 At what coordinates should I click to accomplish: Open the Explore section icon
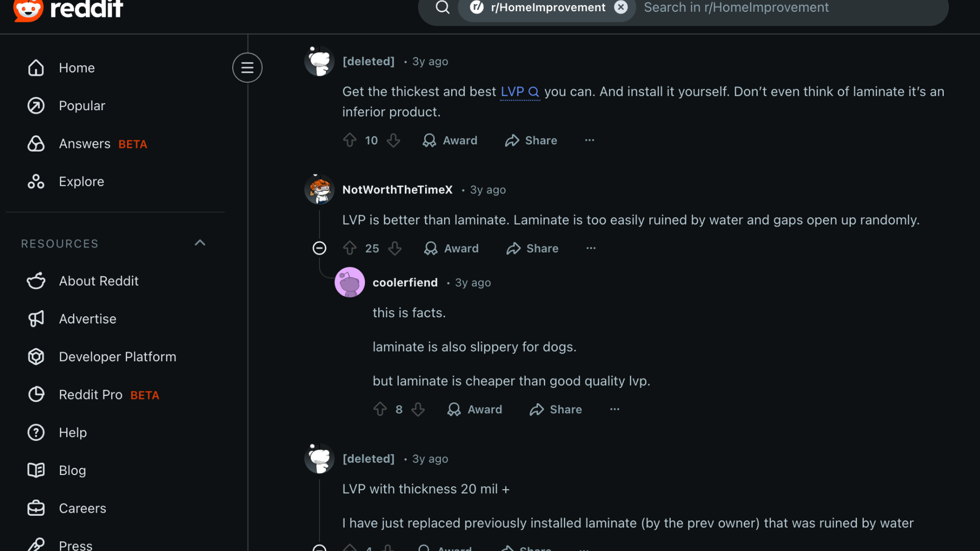[36, 181]
